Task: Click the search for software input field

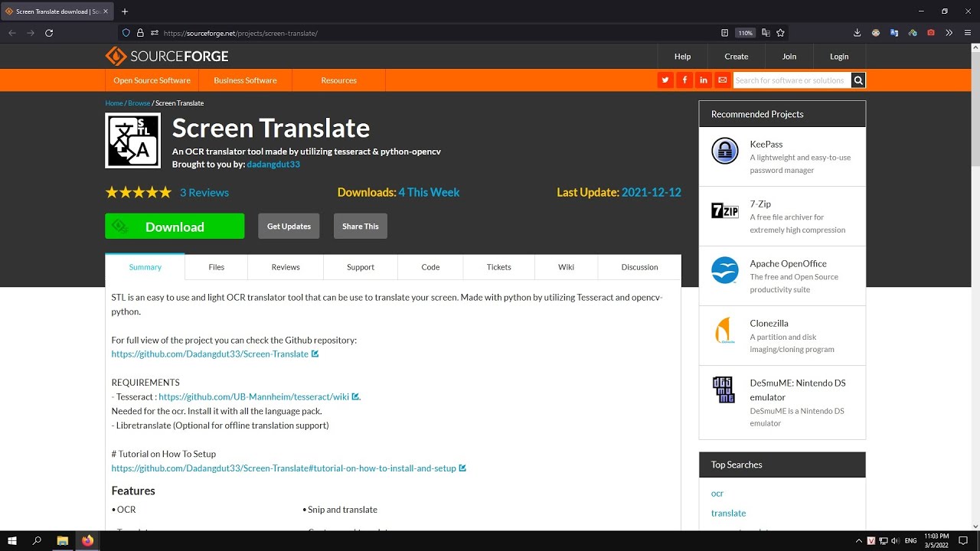Action: pos(792,80)
